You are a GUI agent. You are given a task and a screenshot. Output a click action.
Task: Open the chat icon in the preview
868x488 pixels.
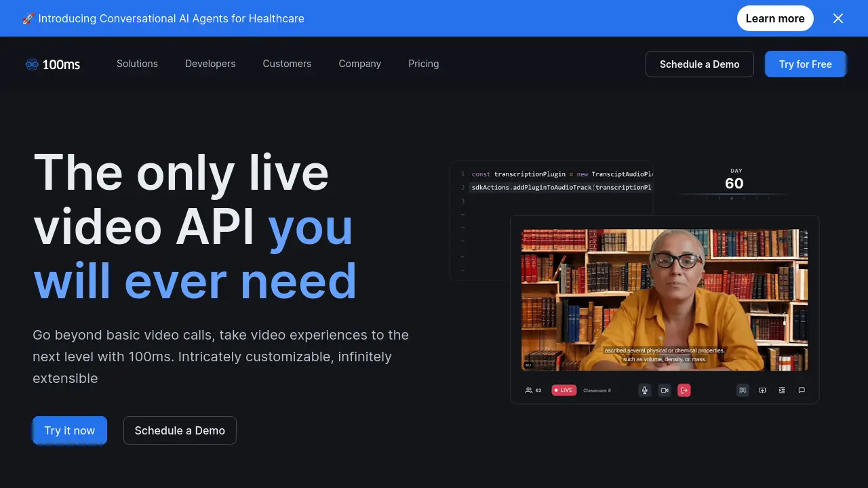[802, 390]
